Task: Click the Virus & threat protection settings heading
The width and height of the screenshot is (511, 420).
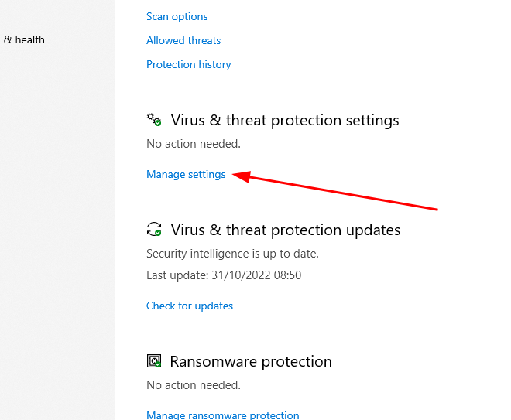Action: (x=284, y=120)
